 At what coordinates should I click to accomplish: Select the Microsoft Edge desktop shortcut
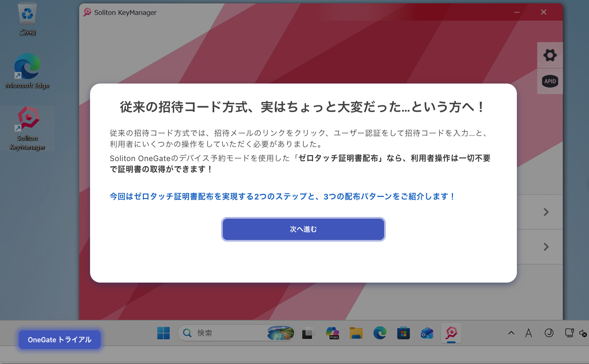click(x=27, y=71)
